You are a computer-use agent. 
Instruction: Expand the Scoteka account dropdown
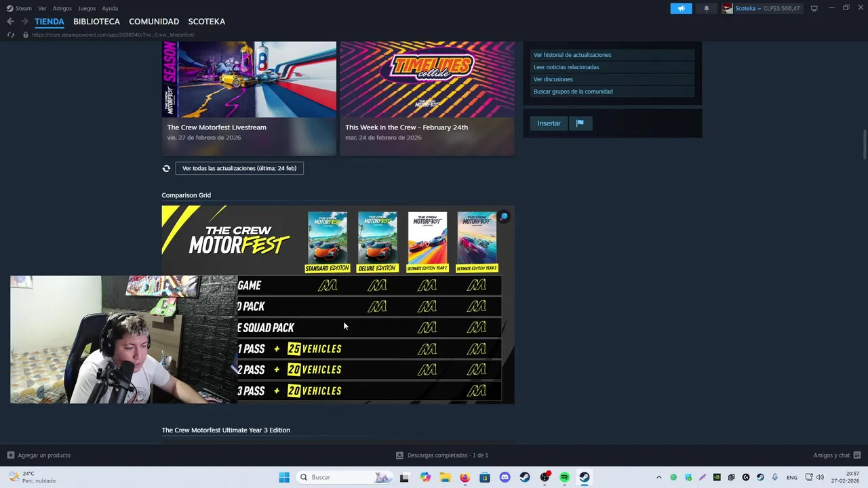click(759, 8)
